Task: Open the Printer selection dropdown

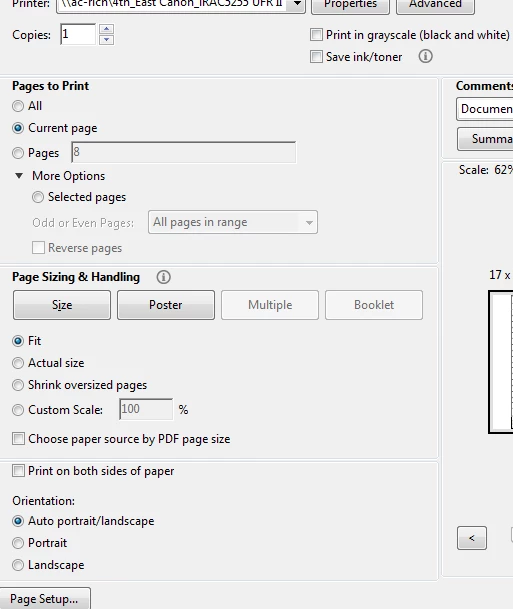Action: tap(181, 5)
